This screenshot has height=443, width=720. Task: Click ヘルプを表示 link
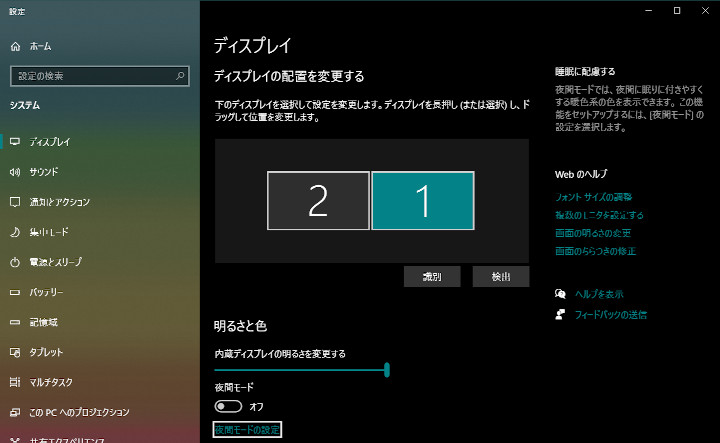(x=599, y=294)
